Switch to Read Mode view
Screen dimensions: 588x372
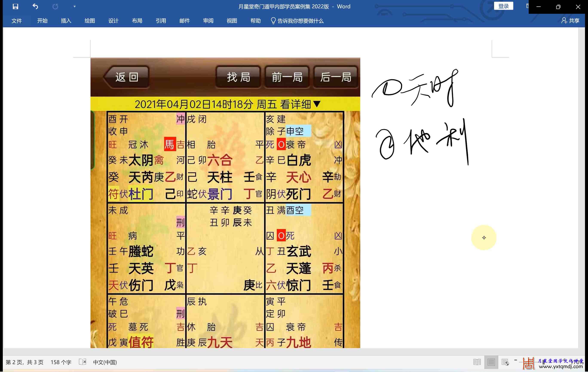click(x=477, y=362)
